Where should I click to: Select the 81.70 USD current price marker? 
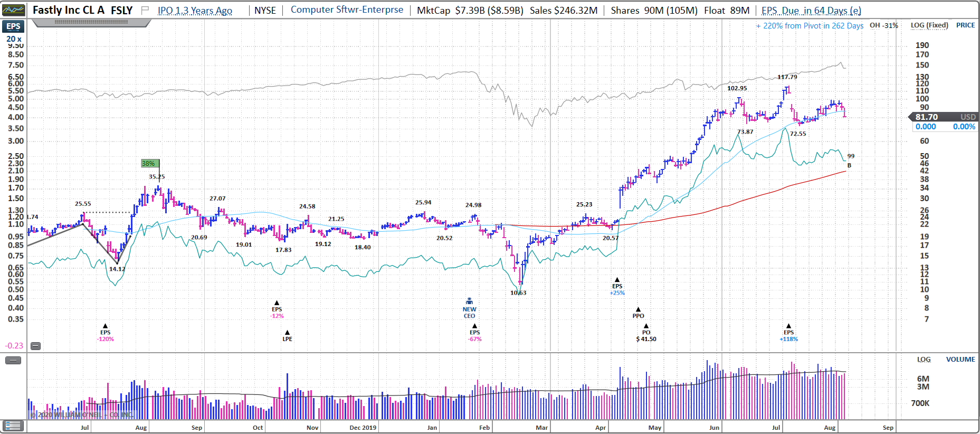(943, 117)
